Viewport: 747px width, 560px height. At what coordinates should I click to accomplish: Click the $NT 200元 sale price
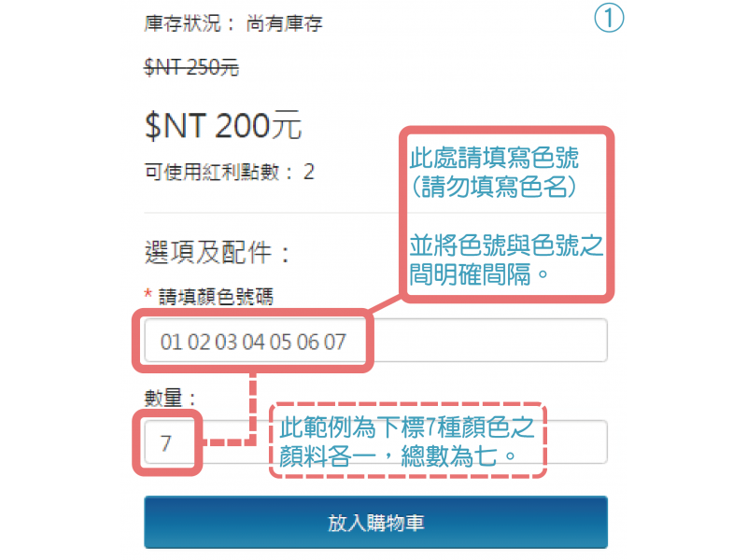222,126
